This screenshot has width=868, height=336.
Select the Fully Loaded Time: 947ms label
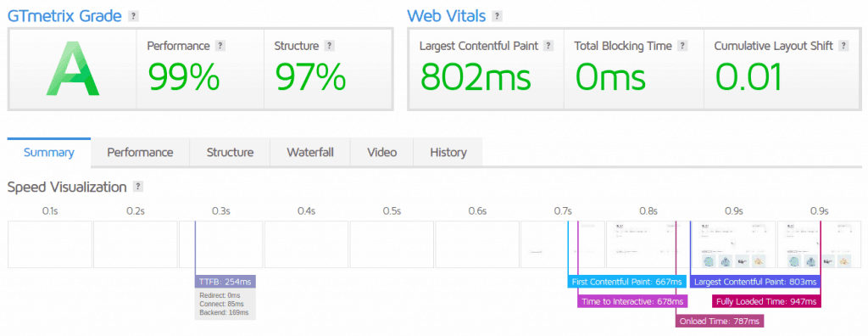point(766,301)
